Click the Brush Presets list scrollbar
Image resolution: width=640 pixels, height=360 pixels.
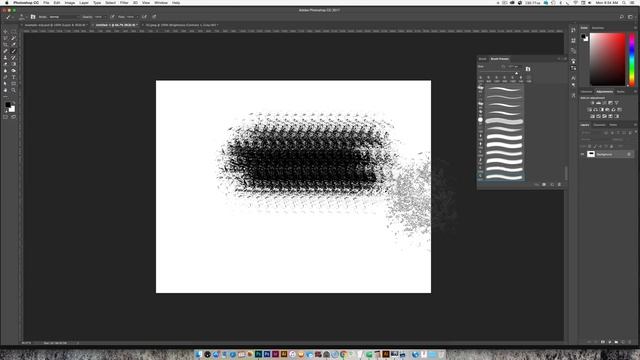(566, 173)
